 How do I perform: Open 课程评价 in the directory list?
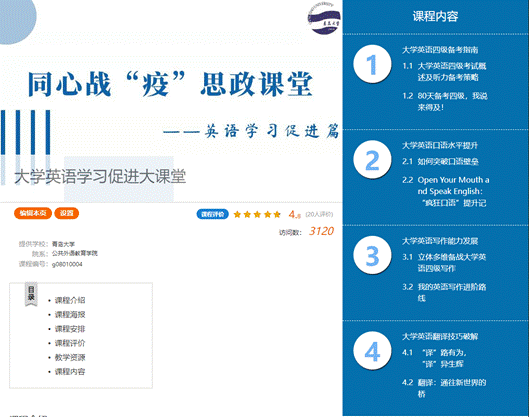coord(70,343)
